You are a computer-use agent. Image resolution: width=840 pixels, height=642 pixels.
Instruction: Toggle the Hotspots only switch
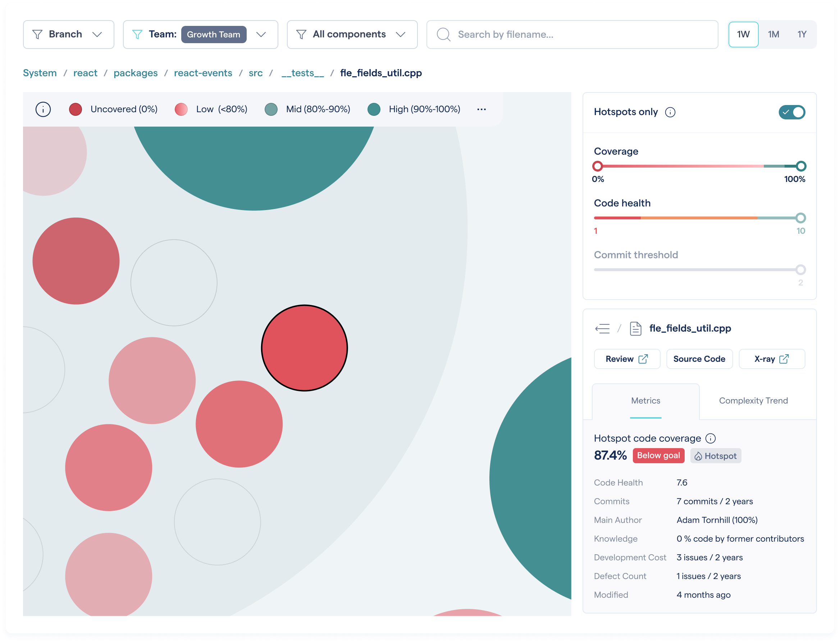(x=791, y=112)
